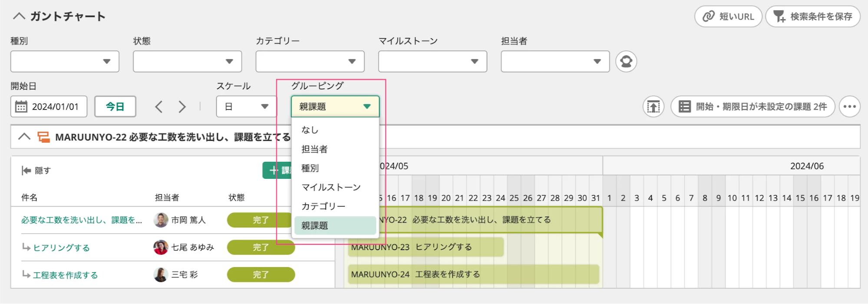The height and width of the screenshot is (304, 868).
Task: Select 親課題 in grouping list
Action: (x=335, y=225)
